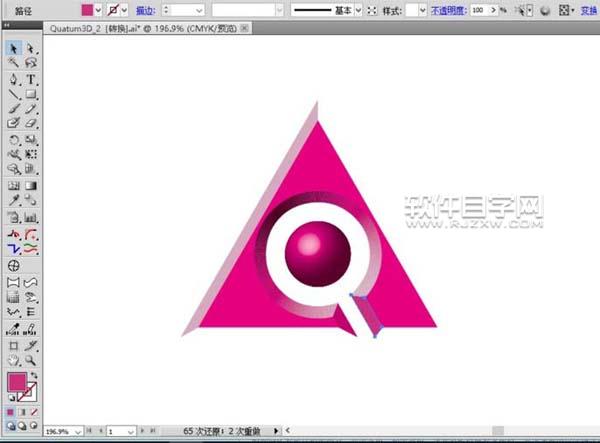Pick the Warp tool

point(13,155)
